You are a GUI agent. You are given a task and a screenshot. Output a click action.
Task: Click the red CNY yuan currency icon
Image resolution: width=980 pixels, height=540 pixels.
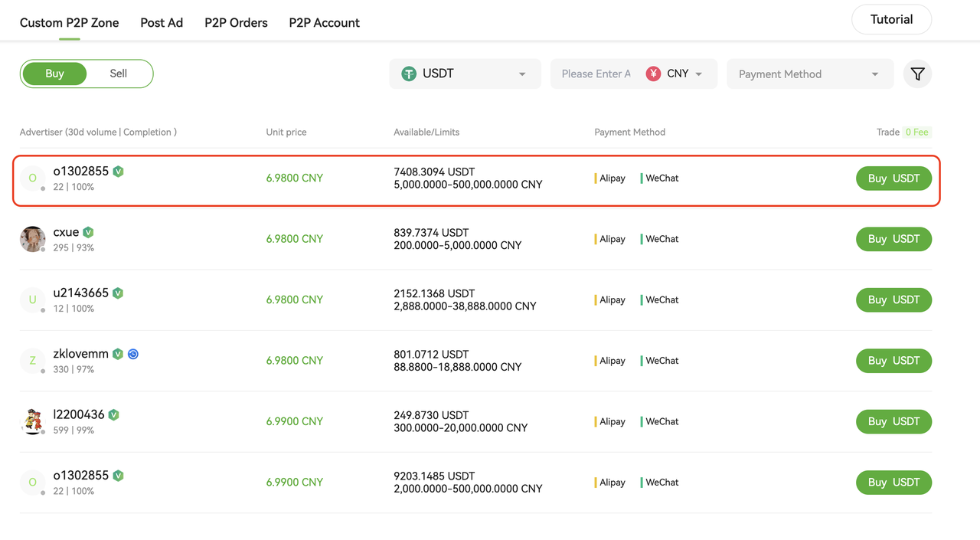[x=653, y=74]
